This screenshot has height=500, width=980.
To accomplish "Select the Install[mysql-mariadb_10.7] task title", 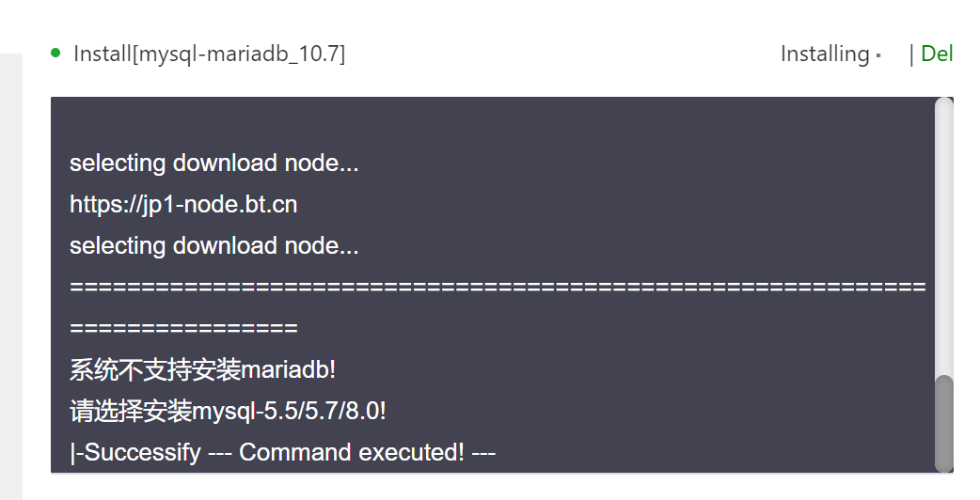I will 209,55.
